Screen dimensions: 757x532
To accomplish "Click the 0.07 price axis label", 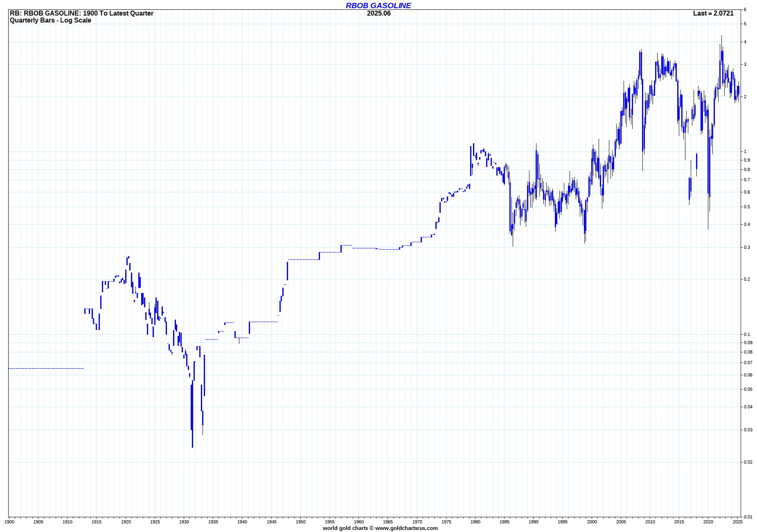I will click(x=748, y=363).
